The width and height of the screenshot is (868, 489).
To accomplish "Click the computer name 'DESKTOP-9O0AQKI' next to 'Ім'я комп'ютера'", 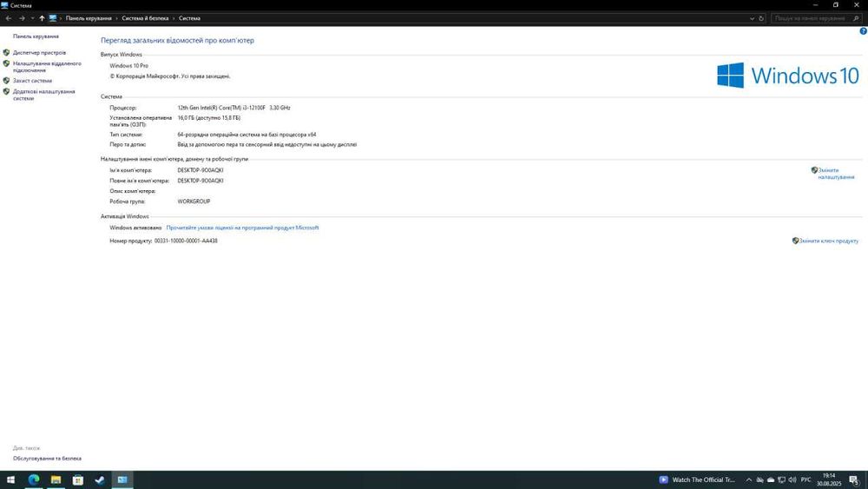I will 201,170.
